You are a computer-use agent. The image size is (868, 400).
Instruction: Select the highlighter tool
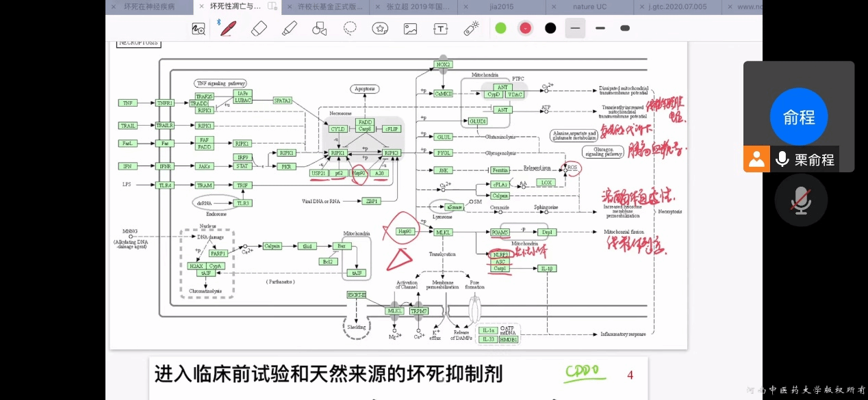(x=289, y=28)
